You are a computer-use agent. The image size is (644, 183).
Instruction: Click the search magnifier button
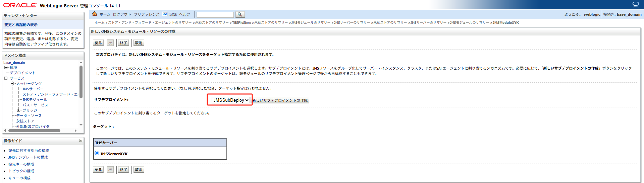click(240, 14)
